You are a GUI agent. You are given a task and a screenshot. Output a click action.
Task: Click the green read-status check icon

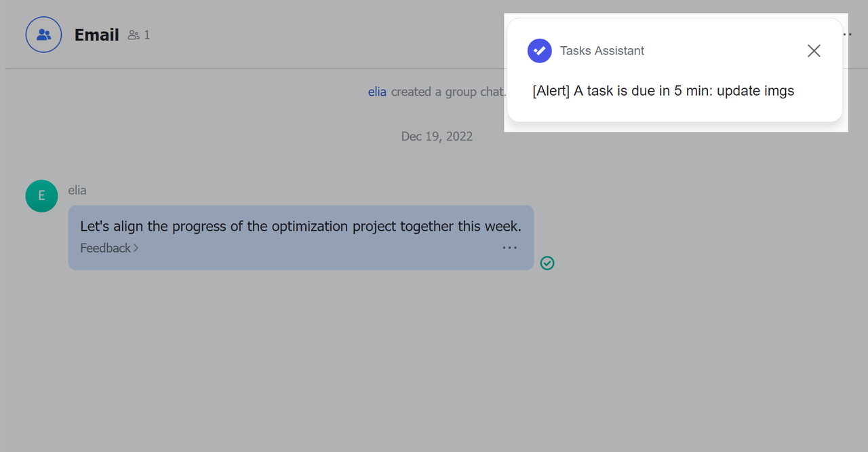click(x=547, y=263)
